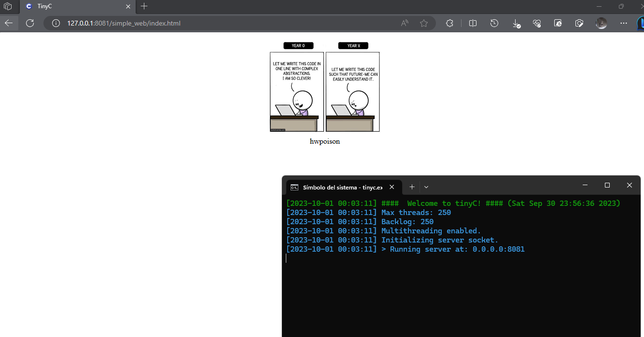The height and width of the screenshot is (337, 644).
Task: Click the comic strip image
Action: click(325, 87)
